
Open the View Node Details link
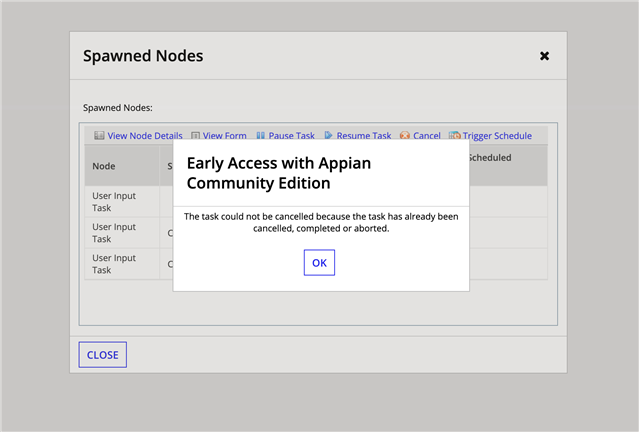pos(145,136)
